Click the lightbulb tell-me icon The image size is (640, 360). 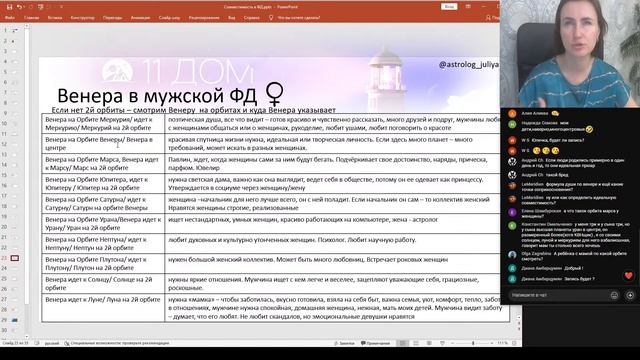tap(271, 18)
